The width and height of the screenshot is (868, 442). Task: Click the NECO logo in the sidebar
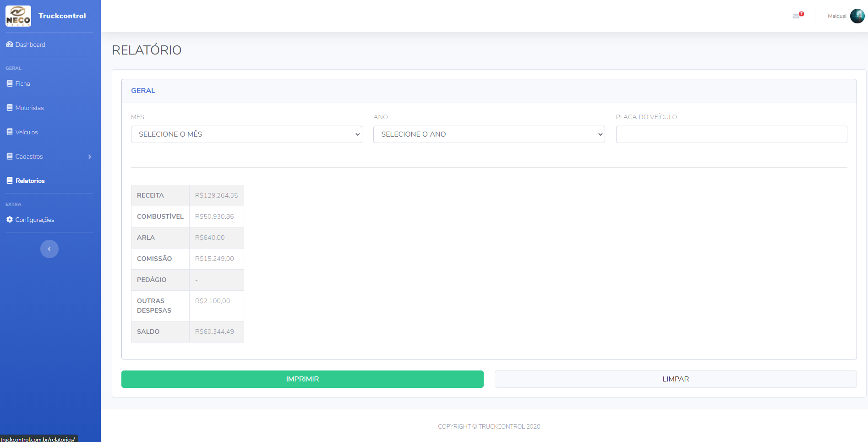click(18, 16)
